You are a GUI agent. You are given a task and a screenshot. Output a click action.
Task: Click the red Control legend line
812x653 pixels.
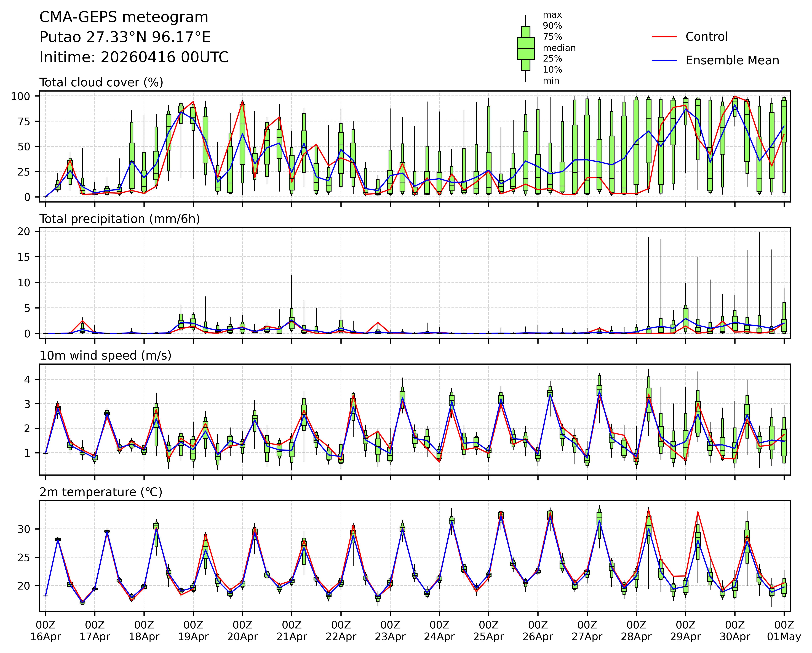664,37
